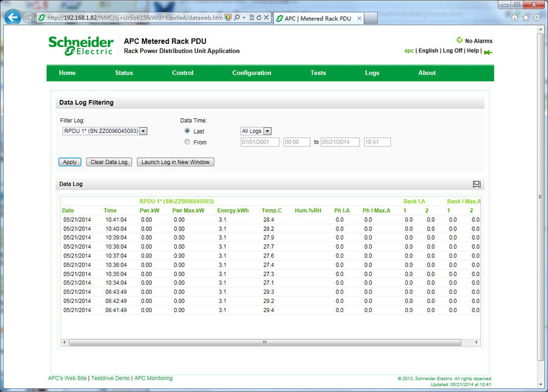
Task: Click the data log horizontal scrollbar
Action: 265,342
